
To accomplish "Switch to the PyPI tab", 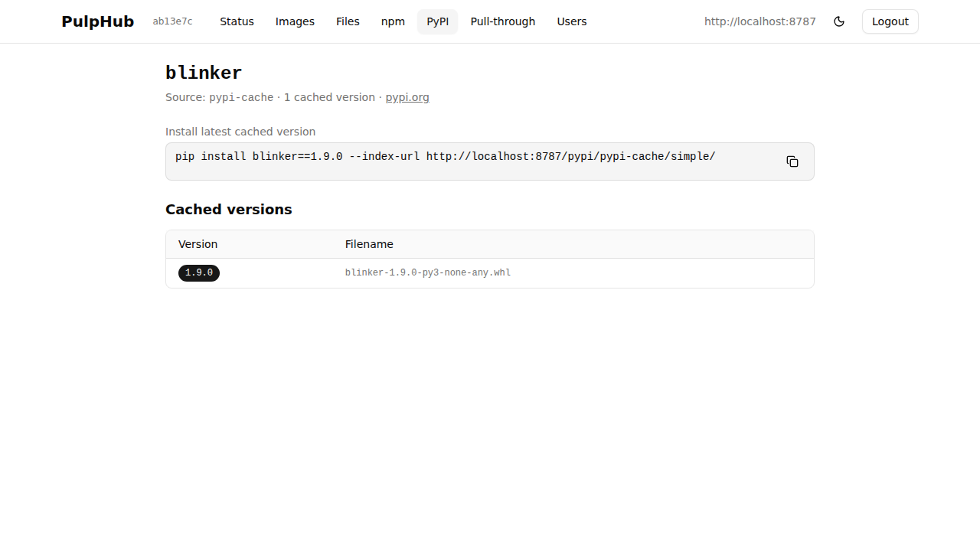I will point(437,21).
